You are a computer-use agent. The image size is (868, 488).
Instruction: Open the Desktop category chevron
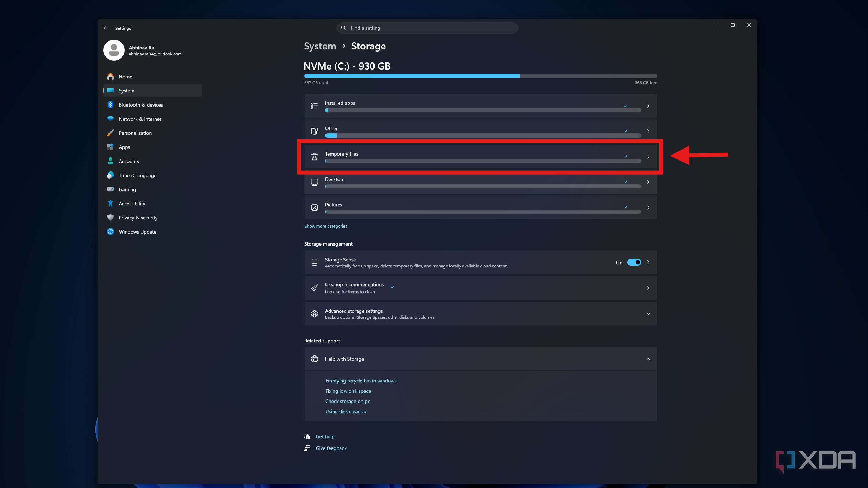point(648,182)
